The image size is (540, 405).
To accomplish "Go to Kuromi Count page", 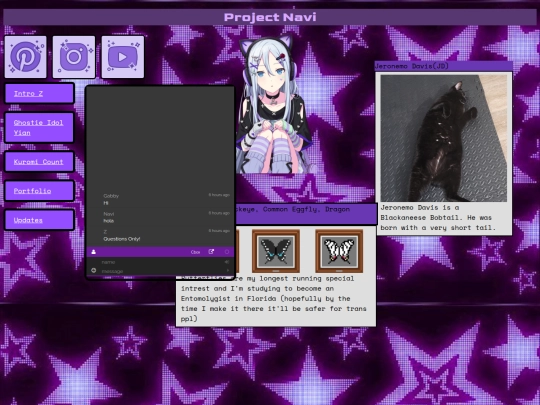I will pos(39,162).
